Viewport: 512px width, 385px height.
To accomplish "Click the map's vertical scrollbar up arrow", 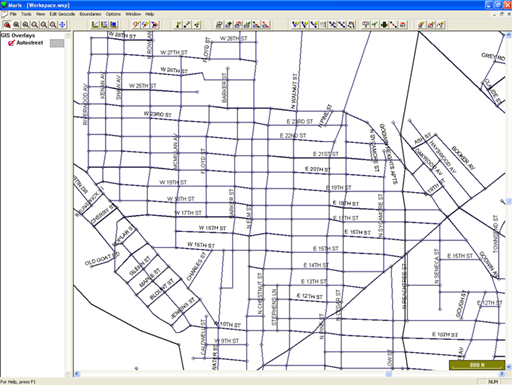I will pos(509,35).
